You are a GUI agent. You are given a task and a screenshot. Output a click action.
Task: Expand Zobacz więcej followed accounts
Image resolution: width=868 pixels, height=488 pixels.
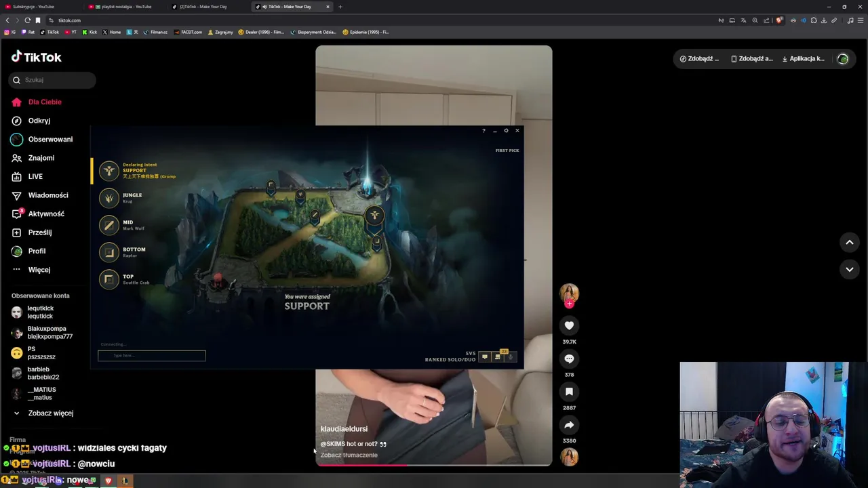[x=43, y=413]
